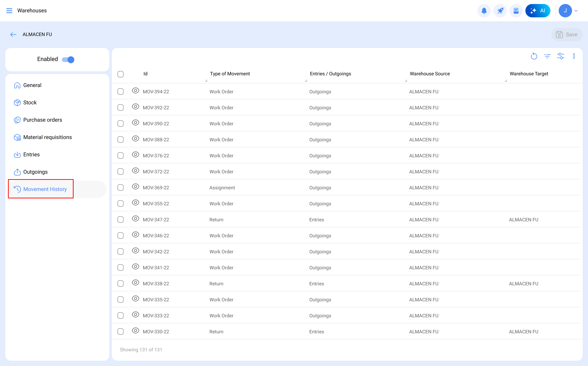588x366 pixels.
Task: Click the refresh table icon
Action: (534, 56)
